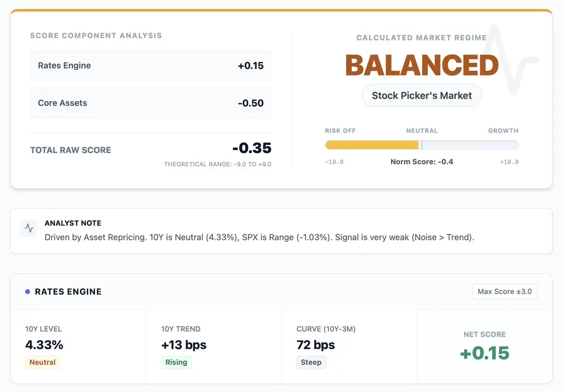Click the blue dot beside Rates Engine header
This screenshot has height=392, width=564.
(x=28, y=292)
